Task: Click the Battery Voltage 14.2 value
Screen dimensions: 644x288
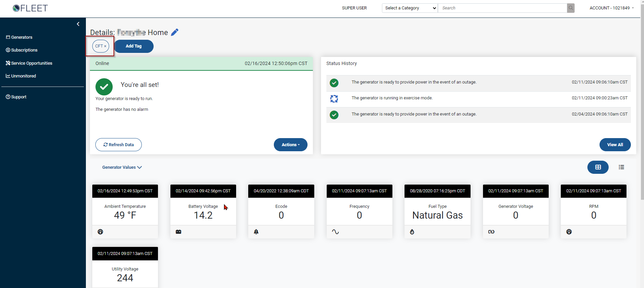Action: coord(203,215)
